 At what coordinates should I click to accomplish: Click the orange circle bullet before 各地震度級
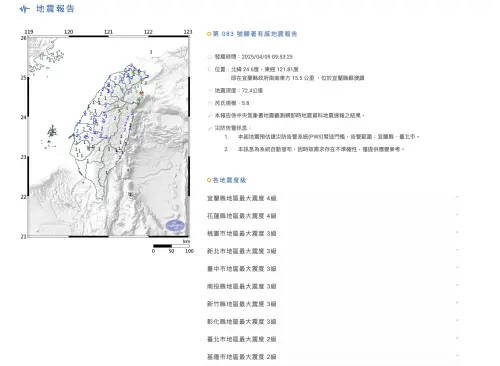pos(209,180)
